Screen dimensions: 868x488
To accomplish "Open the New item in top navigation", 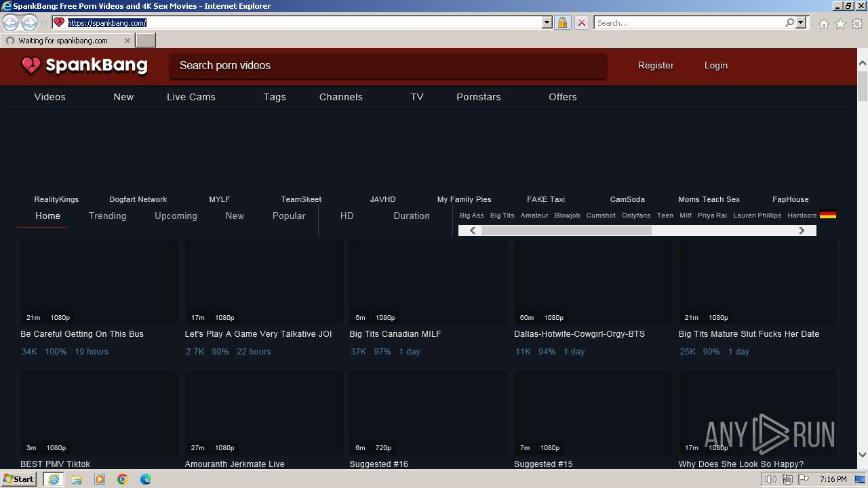I will coord(123,97).
